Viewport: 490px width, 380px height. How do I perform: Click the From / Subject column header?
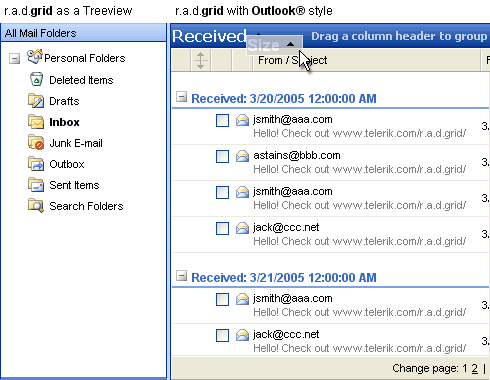point(366,60)
